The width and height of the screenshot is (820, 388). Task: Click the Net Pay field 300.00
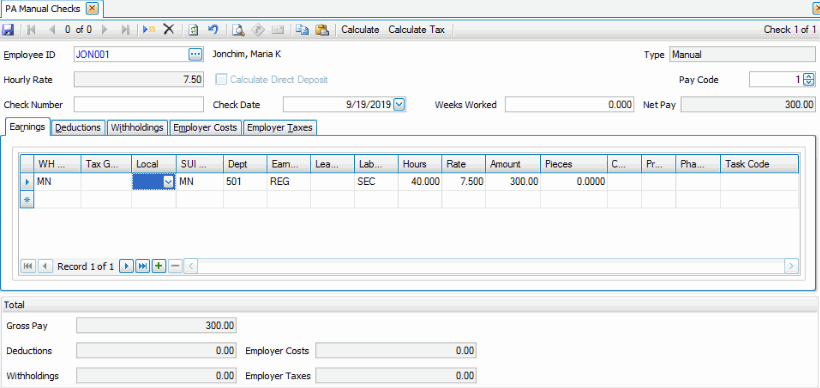pos(748,105)
